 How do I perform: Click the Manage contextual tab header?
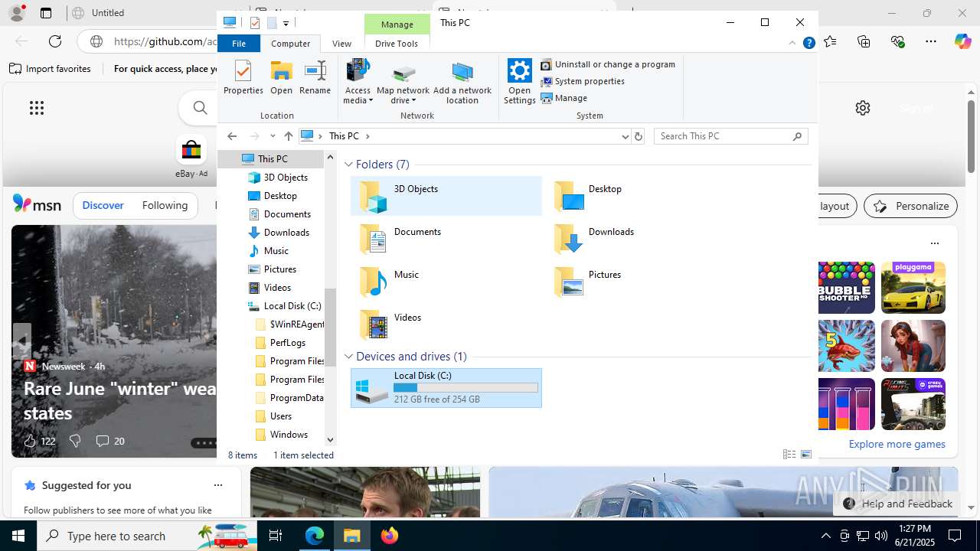coord(397,24)
